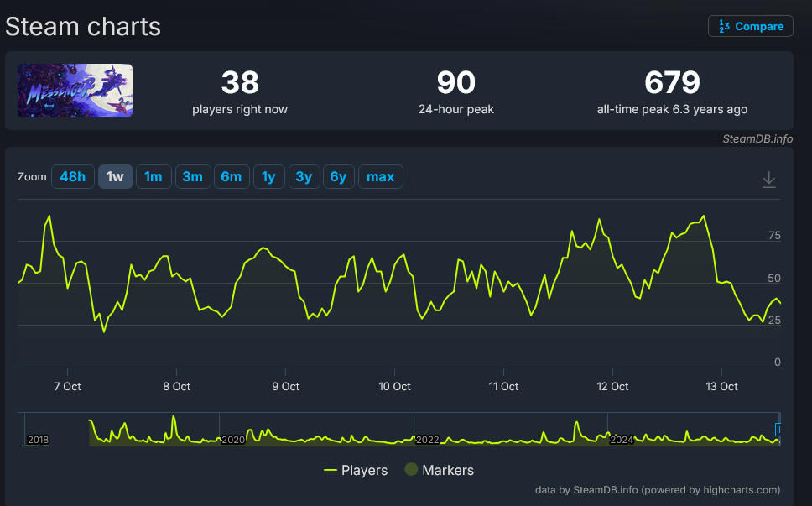Click the 679 all-time peak value

click(x=672, y=82)
